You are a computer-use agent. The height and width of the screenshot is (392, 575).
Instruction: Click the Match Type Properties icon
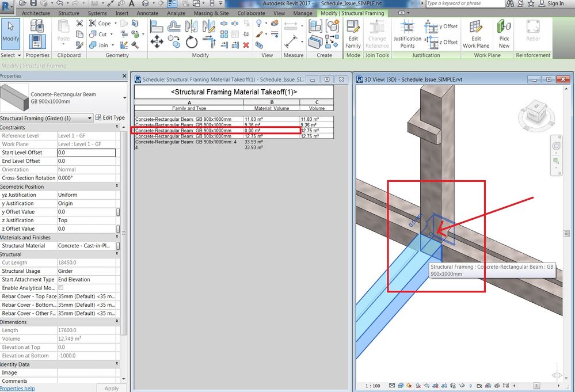click(x=79, y=45)
